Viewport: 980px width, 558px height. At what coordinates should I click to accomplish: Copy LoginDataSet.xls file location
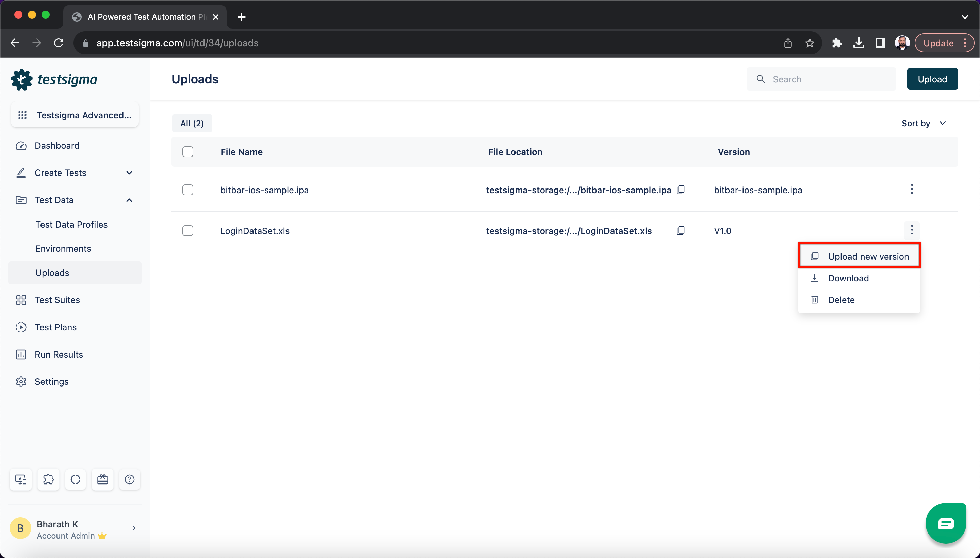click(681, 231)
